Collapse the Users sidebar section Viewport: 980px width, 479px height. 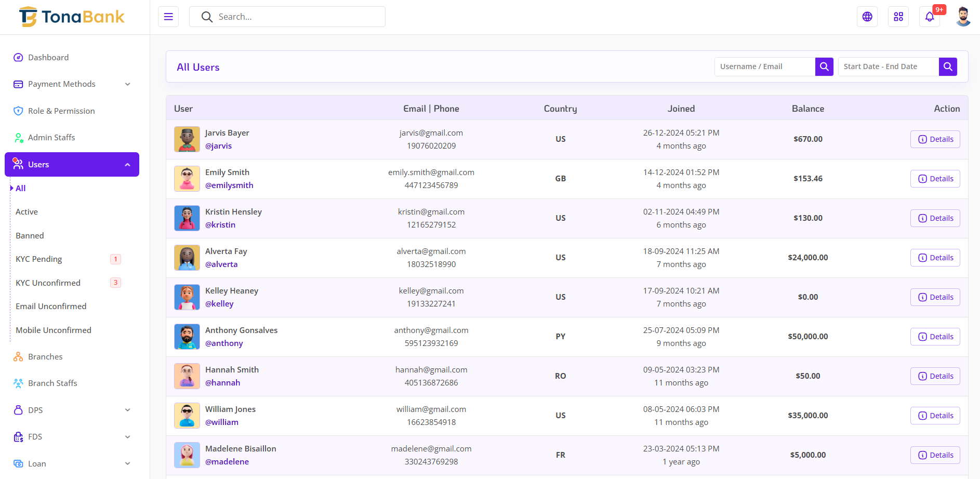[72, 165]
